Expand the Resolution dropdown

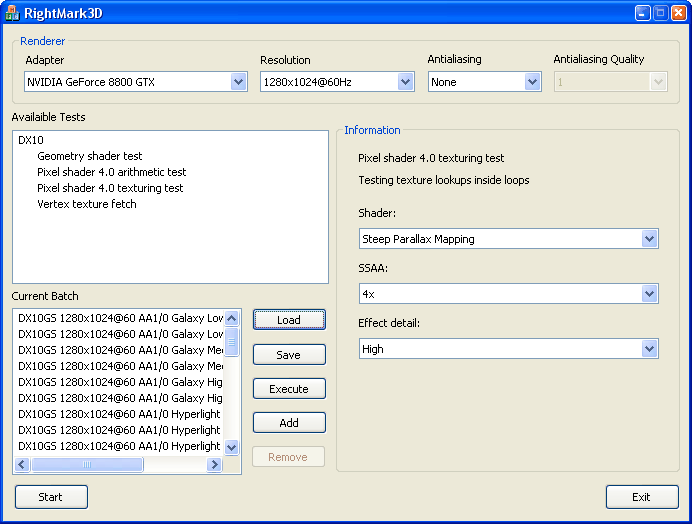(405, 82)
